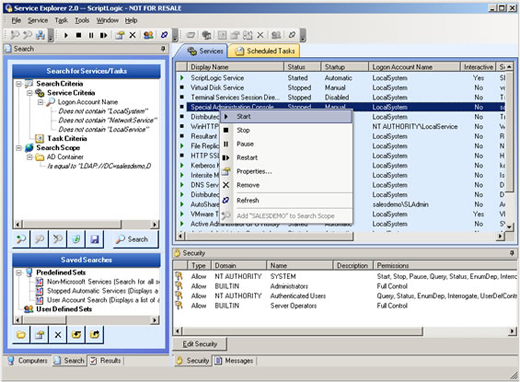Open the Task menu
Image resolution: width=520 pixels, height=382 pixels.
click(x=61, y=20)
